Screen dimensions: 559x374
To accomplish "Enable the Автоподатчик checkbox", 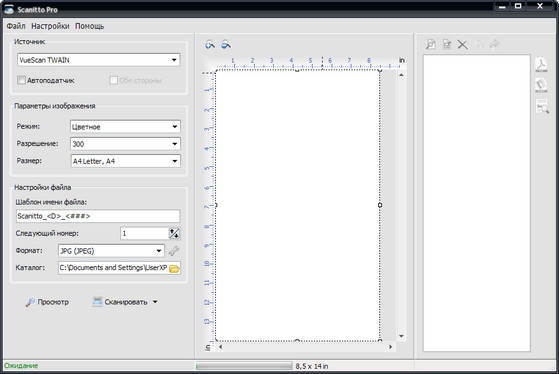I will (x=21, y=80).
